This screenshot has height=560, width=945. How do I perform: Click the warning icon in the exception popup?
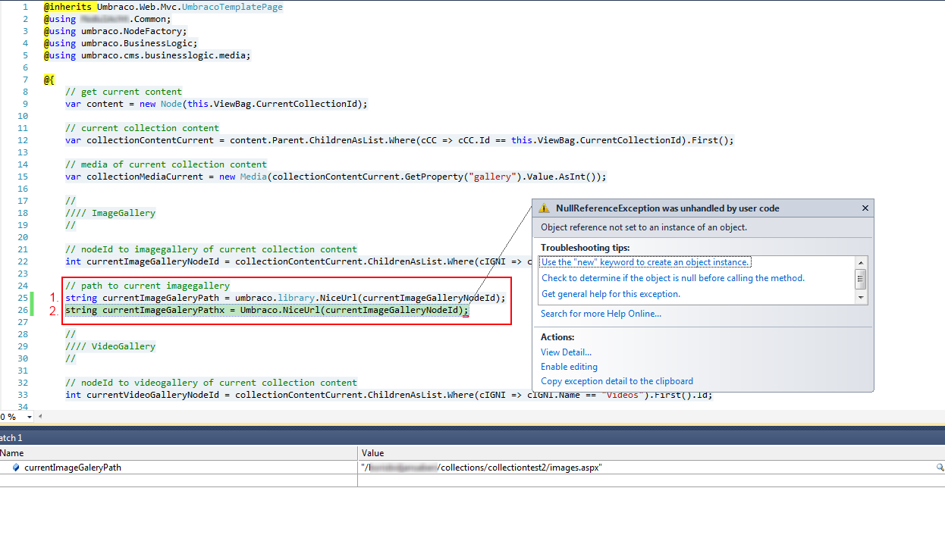coord(544,208)
